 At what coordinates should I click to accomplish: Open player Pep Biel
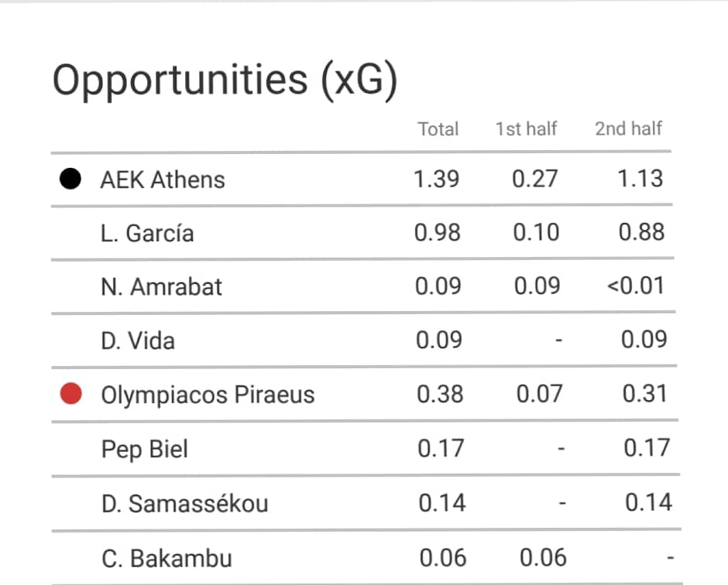(145, 450)
